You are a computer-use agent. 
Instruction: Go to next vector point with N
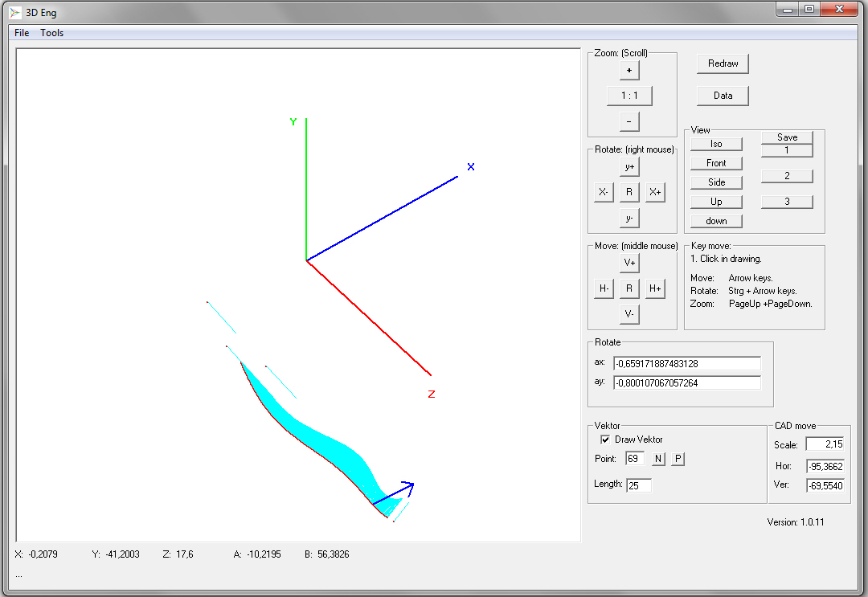pos(658,459)
